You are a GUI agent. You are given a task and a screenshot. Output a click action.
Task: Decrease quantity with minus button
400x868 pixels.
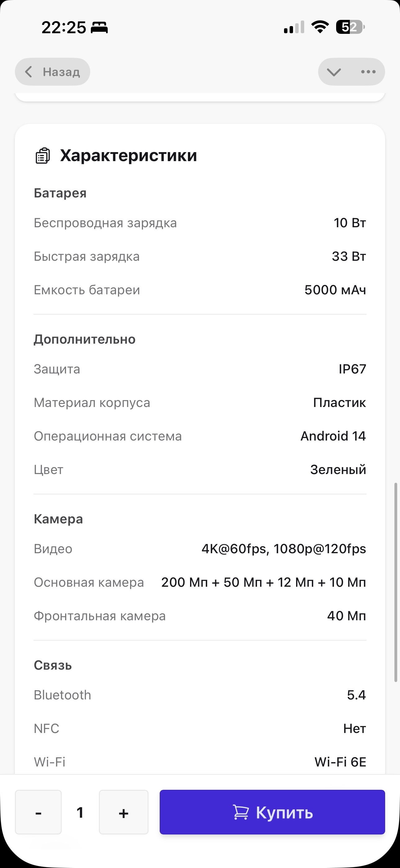[38, 812]
